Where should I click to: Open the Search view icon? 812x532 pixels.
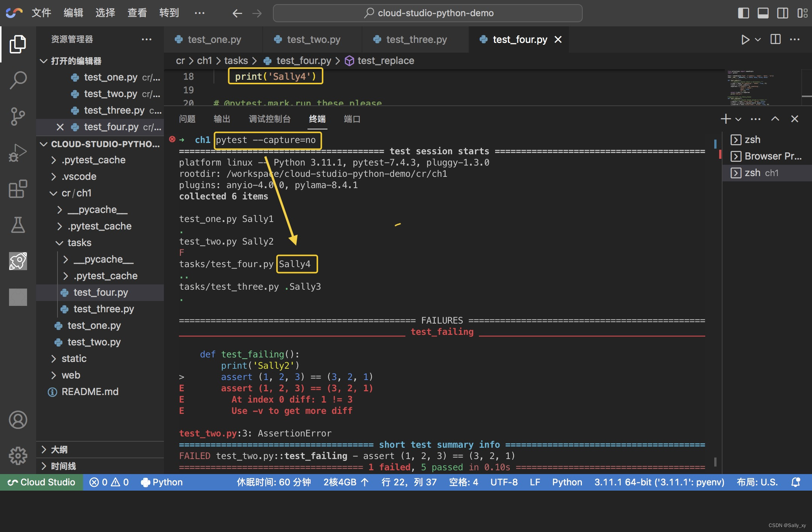click(x=18, y=80)
